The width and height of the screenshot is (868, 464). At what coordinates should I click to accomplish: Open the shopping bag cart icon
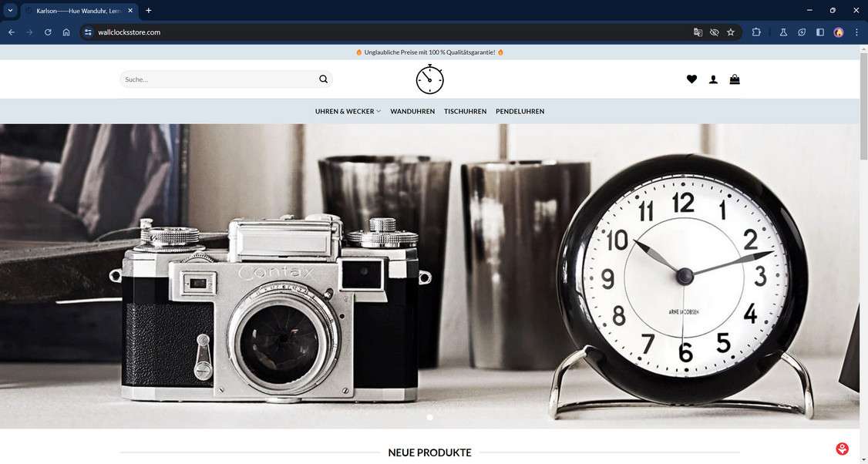pos(735,79)
